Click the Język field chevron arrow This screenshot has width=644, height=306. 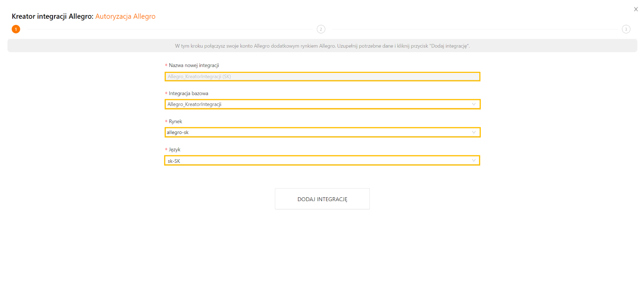(x=474, y=160)
